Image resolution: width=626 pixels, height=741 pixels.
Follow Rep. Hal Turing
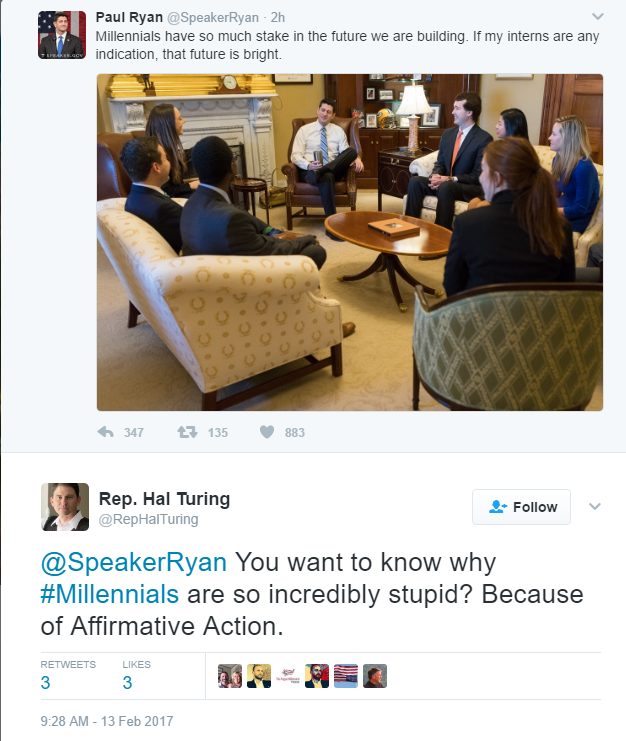click(x=521, y=507)
